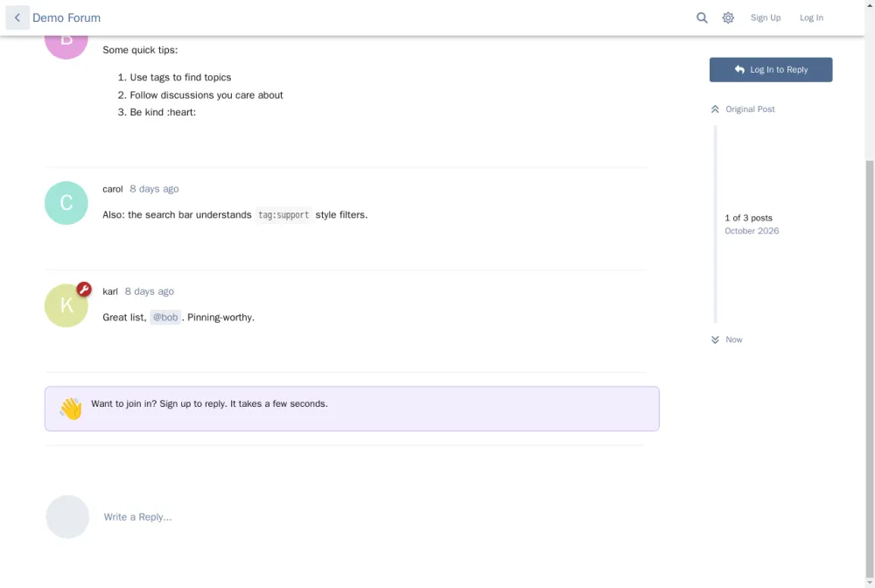Viewport: 875px width, 588px height.
Task: Click the Write a Reply placeholder field
Action: pyautogui.click(x=138, y=517)
